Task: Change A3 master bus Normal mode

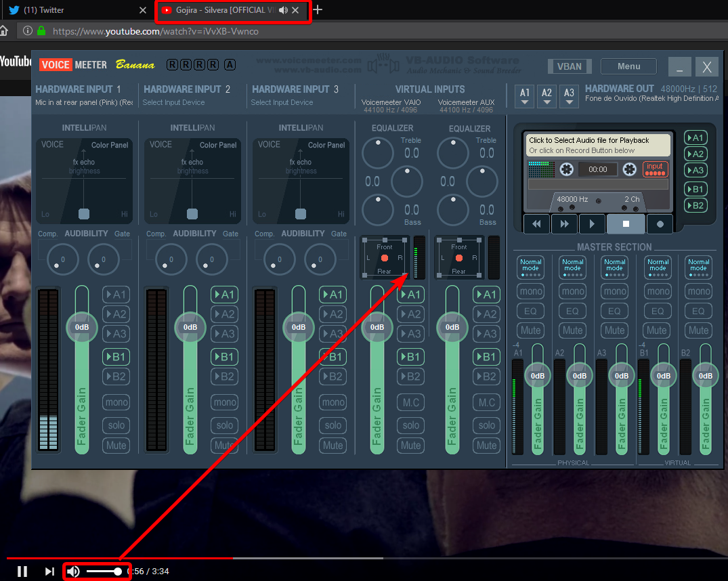Action: click(x=615, y=267)
